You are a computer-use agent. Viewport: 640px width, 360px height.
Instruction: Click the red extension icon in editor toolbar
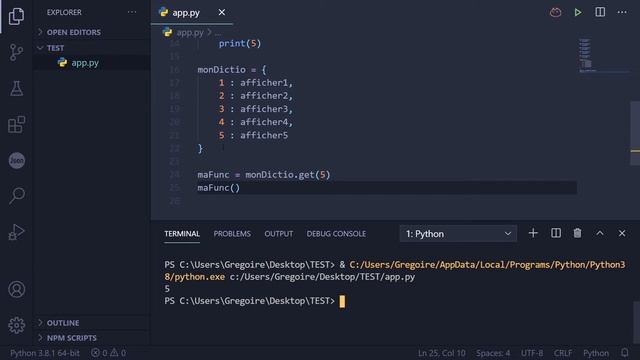pyautogui.click(x=556, y=13)
